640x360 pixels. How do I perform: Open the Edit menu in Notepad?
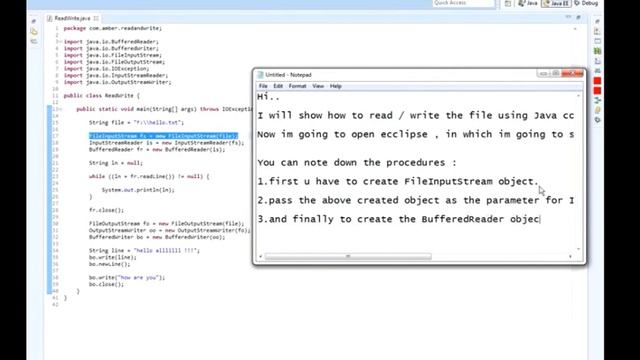tap(278, 86)
